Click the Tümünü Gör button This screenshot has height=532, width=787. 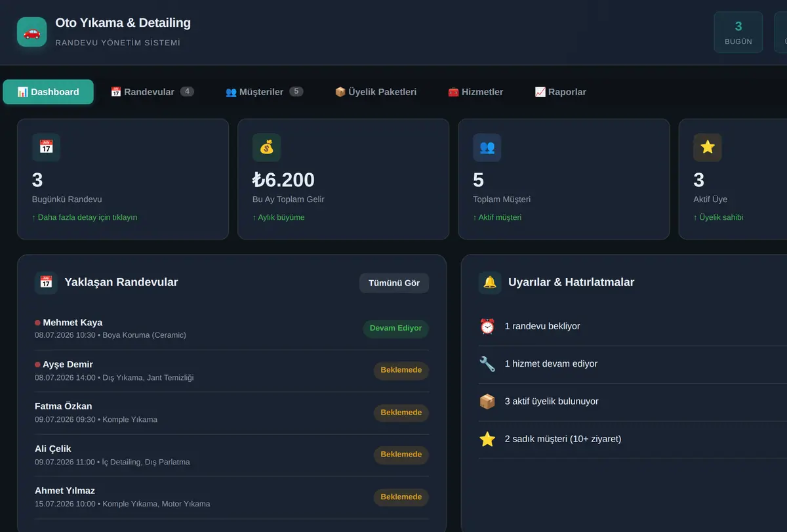[394, 283]
